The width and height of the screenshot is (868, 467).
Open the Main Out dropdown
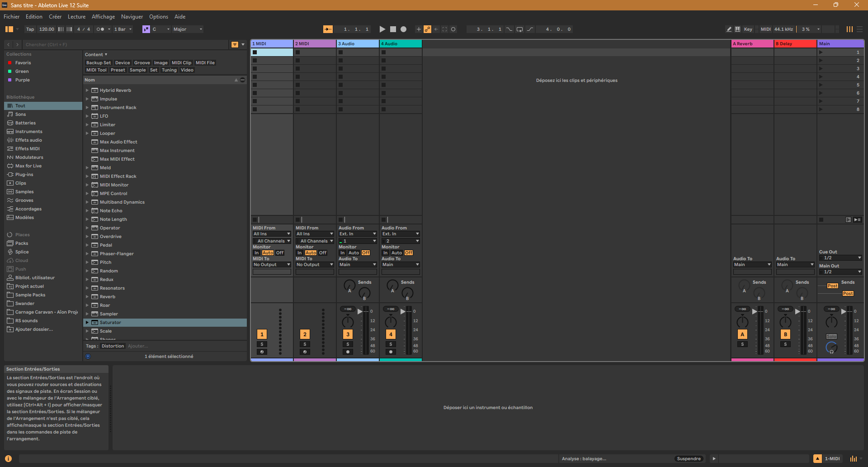[x=840, y=272]
